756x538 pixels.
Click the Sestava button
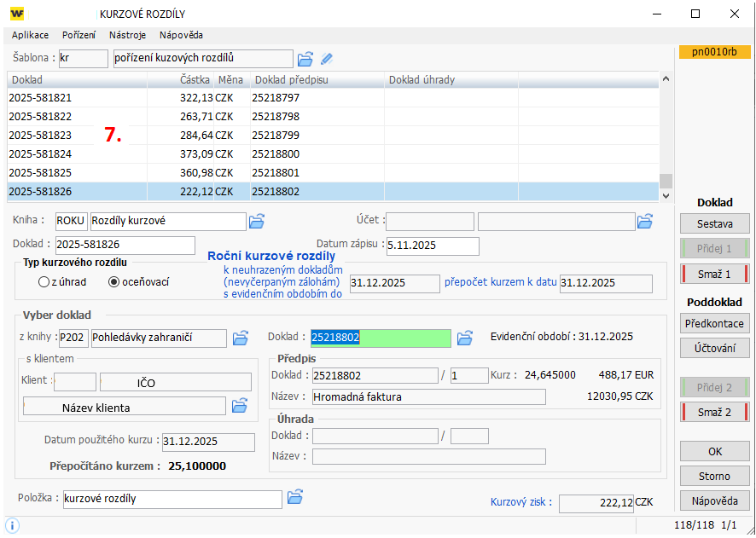pos(714,224)
